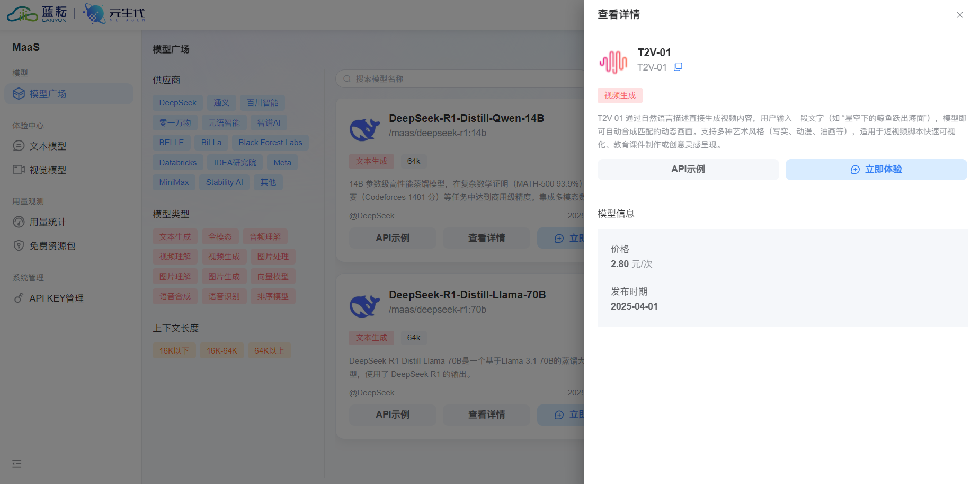Focus the 搜索模型名称 search field
The image size is (980, 484).
coord(460,79)
